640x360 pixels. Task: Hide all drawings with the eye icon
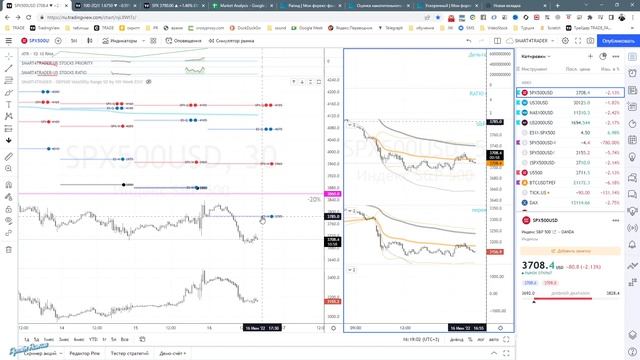coord(9,221)
